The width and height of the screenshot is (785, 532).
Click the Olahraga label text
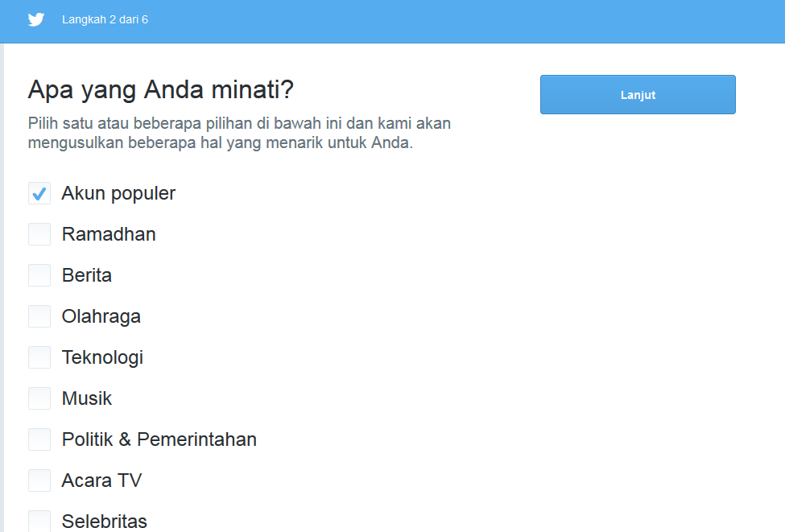point(101,316)
